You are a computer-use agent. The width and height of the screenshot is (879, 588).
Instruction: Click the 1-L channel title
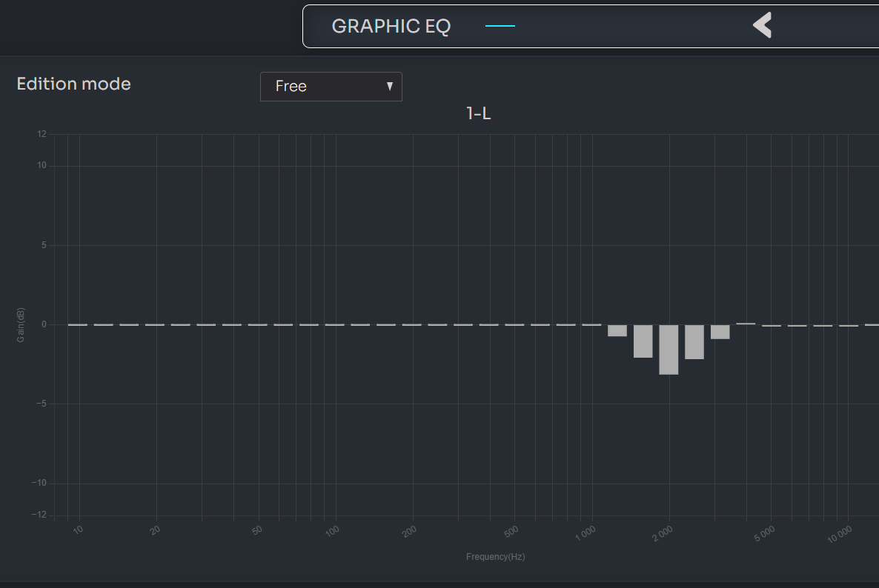pos(478,113)
